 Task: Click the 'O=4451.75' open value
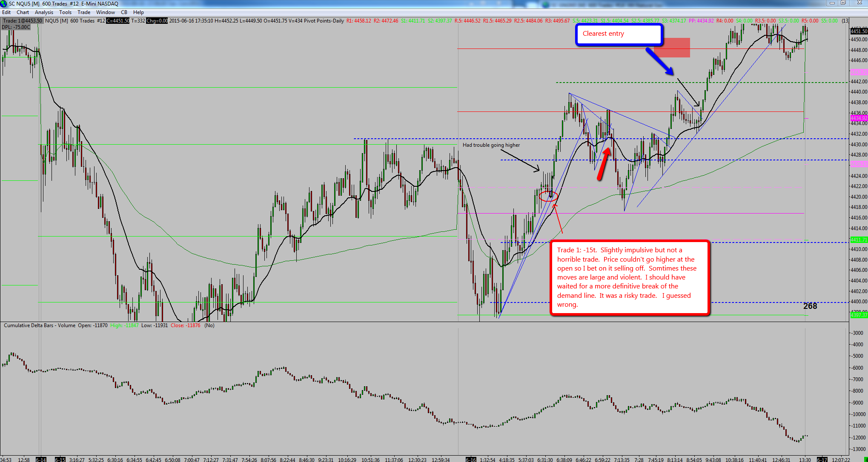[275, 21]
